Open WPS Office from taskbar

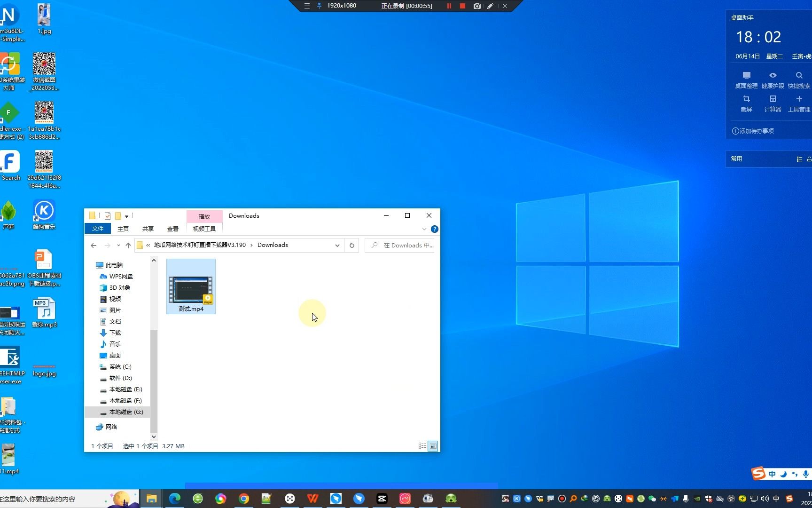(x=313, y=499)
